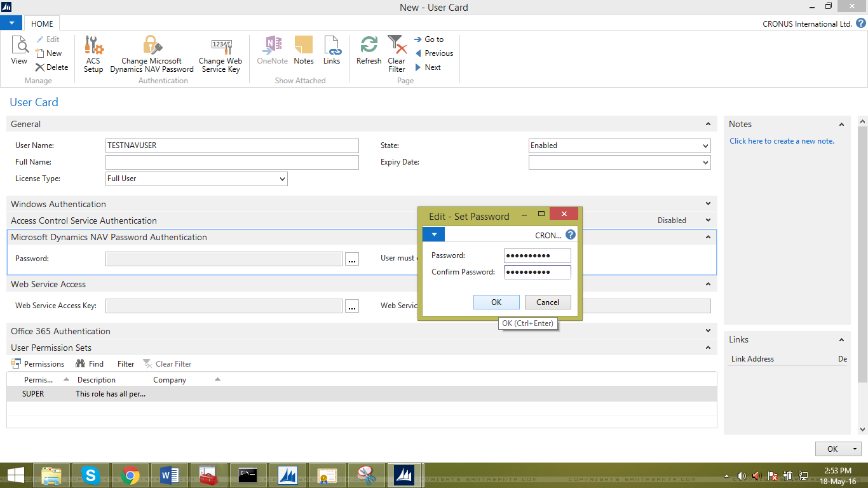Open Permissions in User Permission Sets toolbar
This screenshot has width=868, height=488.
coord(38,363)
